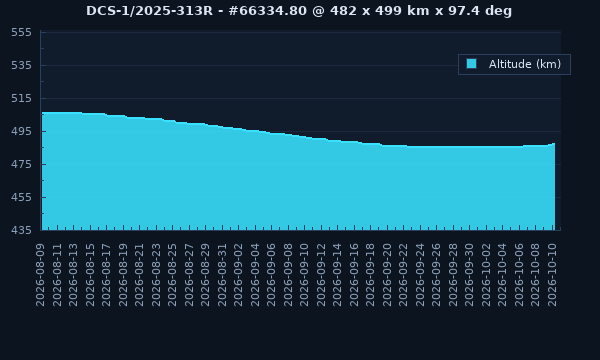This screenshot has height=360, width=600.
Task: Select the 555 y-axis label
Action: point(21,33)
